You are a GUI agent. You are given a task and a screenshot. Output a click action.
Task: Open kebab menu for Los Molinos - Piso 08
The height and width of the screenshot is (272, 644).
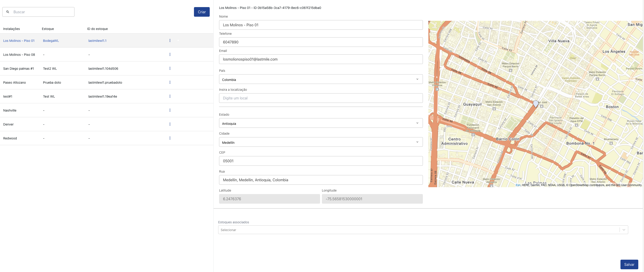coord(170,55)
